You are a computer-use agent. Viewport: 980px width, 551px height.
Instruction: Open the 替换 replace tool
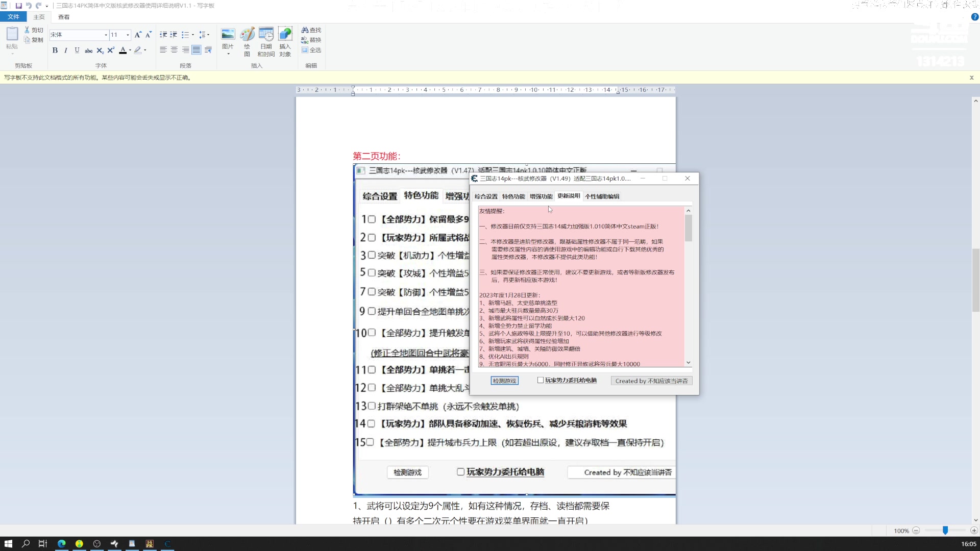(x=311, y=40)
